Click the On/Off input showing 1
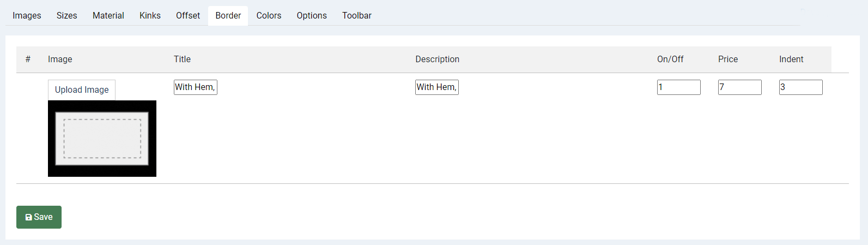868x245 pixels. point(679,87)
